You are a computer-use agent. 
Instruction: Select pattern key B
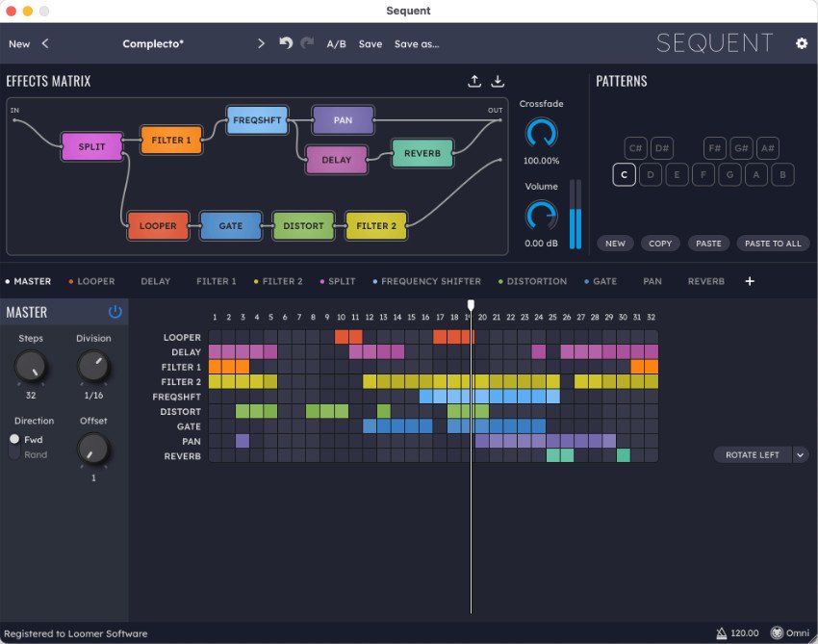click(782, 175)
